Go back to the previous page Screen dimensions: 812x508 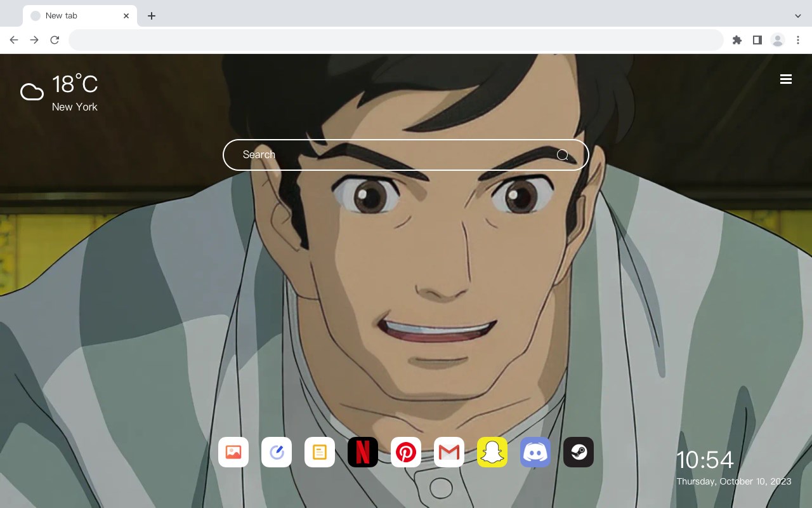pyautogui.click(x=14, y=40)
